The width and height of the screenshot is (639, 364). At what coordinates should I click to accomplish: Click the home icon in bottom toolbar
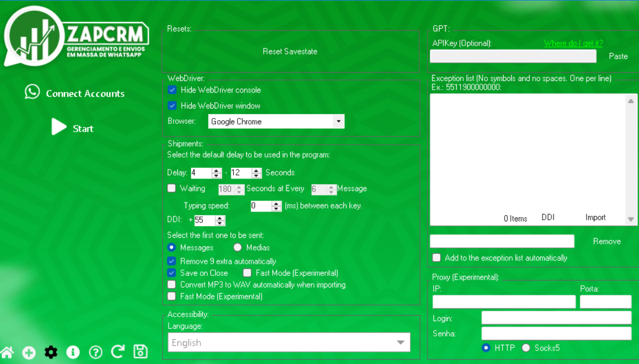tap(7, 352)
